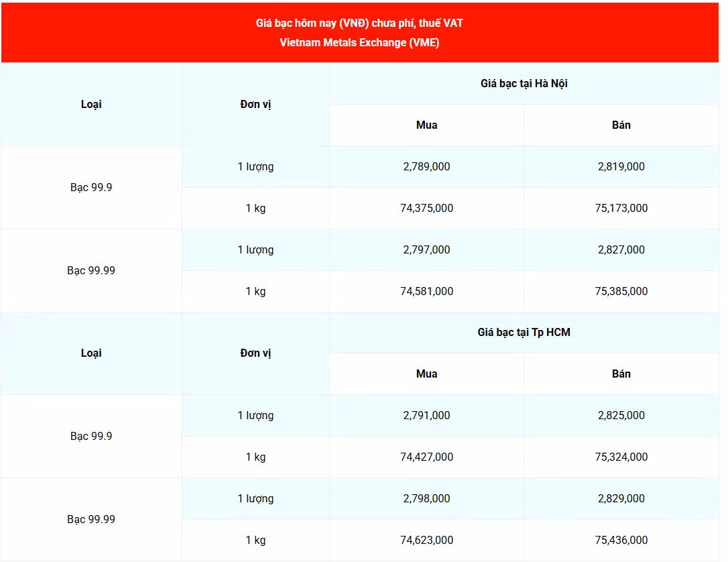Select "Bạc 99.99" in the Tp HCM section
The image size is (728, 562).
tap(91, 520)
